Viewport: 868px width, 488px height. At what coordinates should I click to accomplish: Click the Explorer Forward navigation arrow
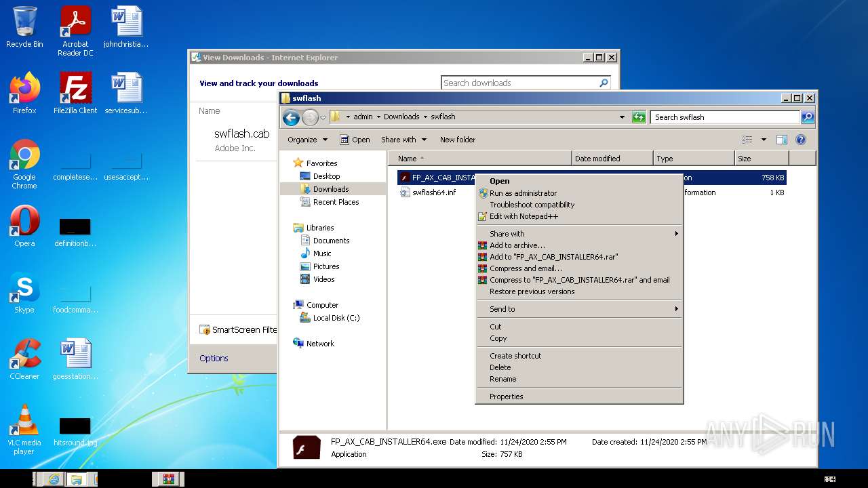click(x=311, y=117)
